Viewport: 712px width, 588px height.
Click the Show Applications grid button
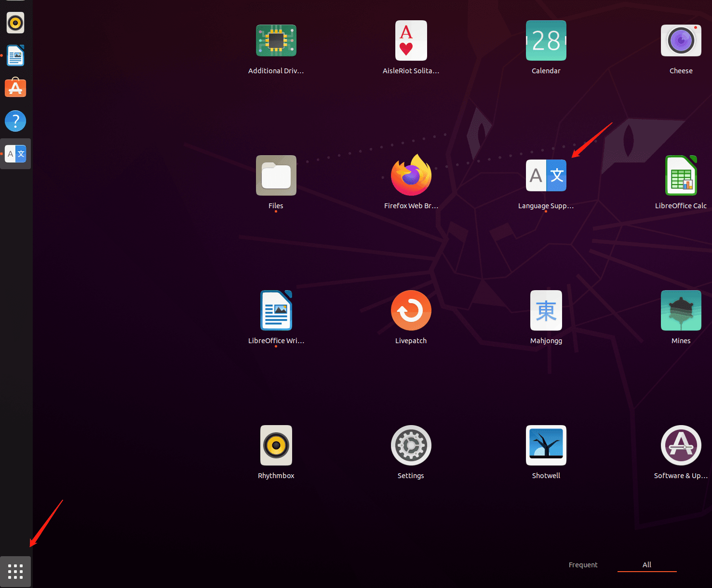pyautogui.click(x=15, y=572)
